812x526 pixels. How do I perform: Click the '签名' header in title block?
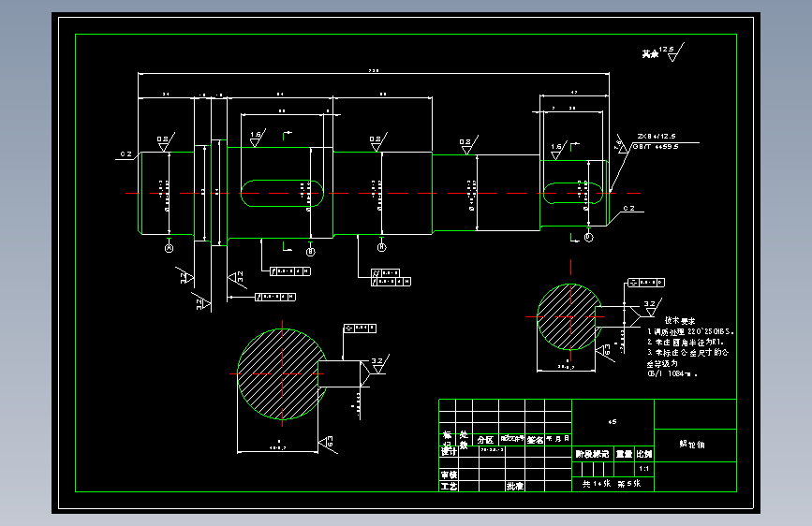click(x=535, y=440)
